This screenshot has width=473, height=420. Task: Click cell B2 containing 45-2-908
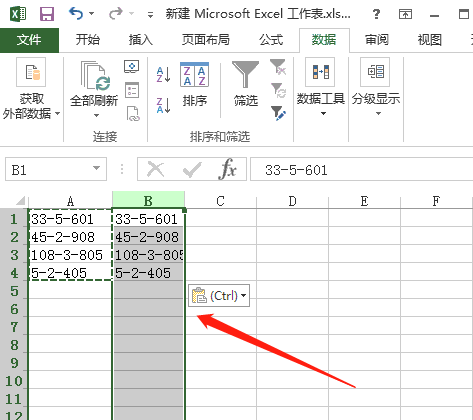point(148,237)
